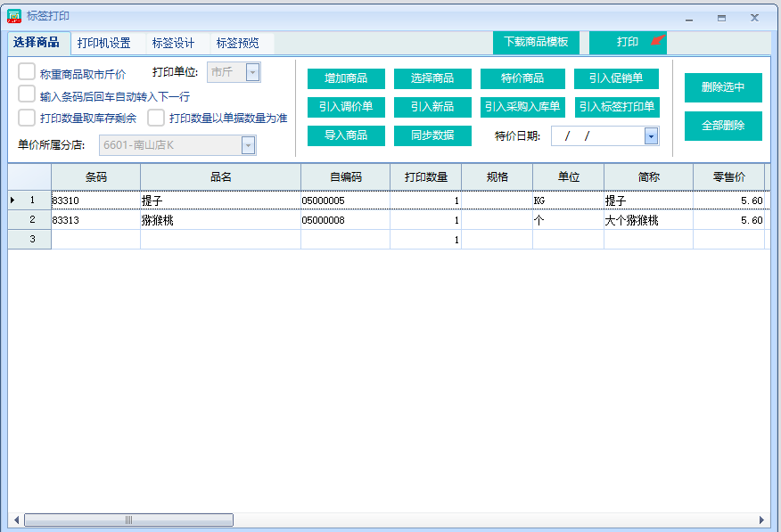Toggle 输入条码后回车自动转入下一行 checkbox
Viewport: 781px width, 532px height.
27,94
